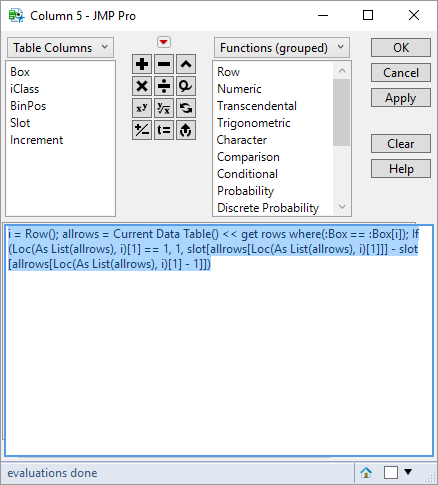Click the Apply button
The height and width of the screenshot is (485, 438).
coord(401,98)
